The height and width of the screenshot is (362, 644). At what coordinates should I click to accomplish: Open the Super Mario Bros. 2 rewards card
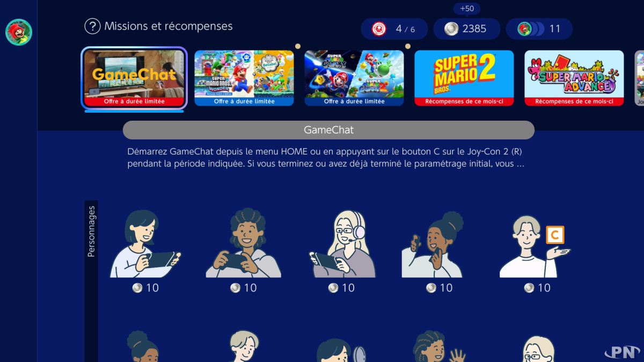pos(464,78)
